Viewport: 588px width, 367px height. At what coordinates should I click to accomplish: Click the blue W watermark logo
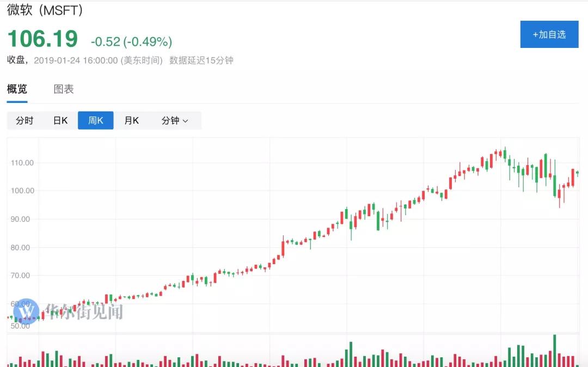click(x=27, y=311)
